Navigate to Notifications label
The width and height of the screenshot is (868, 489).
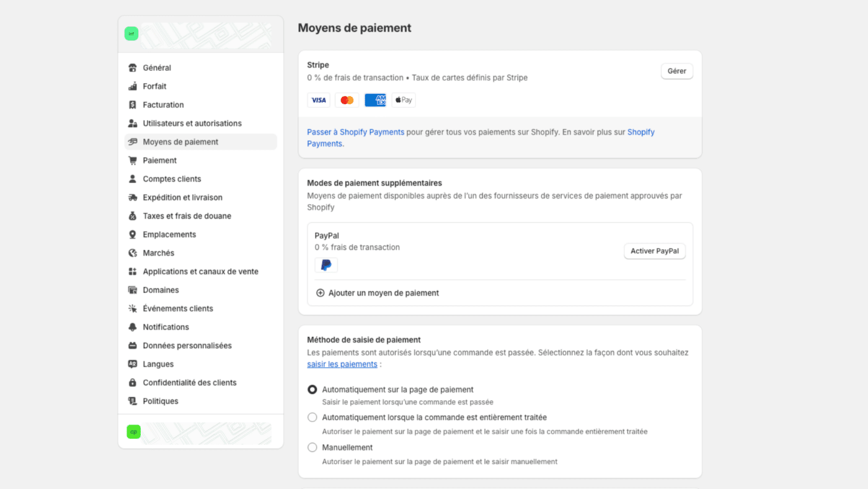(x=166, y=327)
